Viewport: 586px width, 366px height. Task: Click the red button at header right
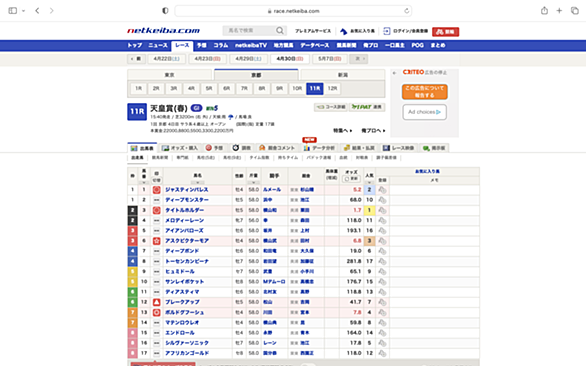[x=445, y=32]
